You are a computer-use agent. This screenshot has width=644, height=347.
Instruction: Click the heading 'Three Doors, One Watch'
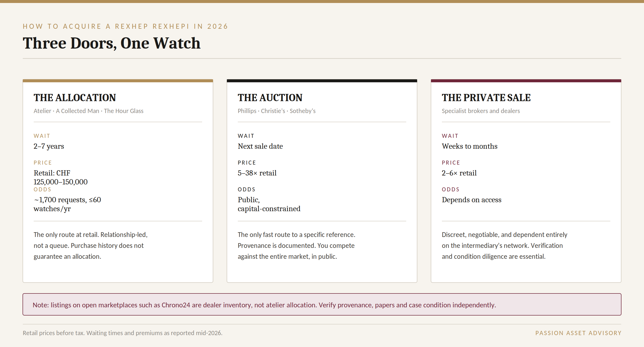[111, 43]
